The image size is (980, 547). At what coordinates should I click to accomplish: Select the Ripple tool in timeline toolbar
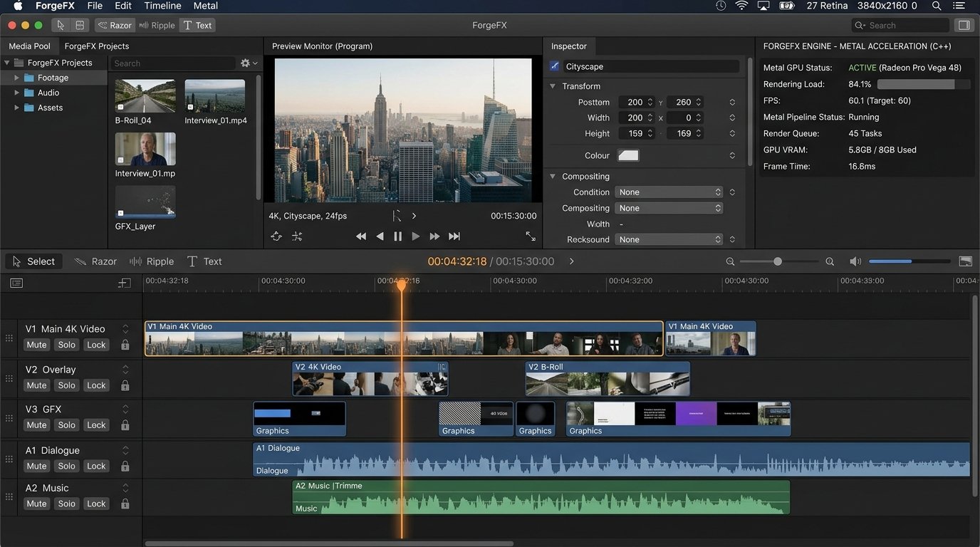[x=151, y=261]
